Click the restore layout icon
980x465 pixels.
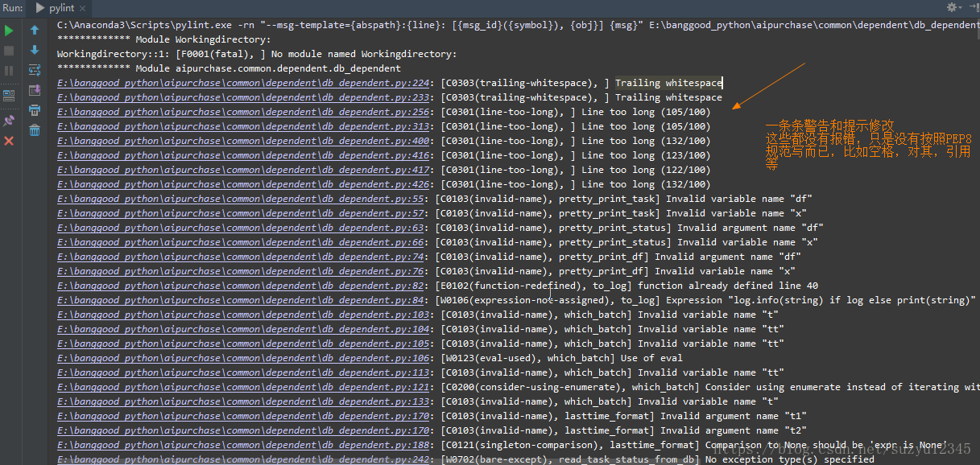(9, 95)
